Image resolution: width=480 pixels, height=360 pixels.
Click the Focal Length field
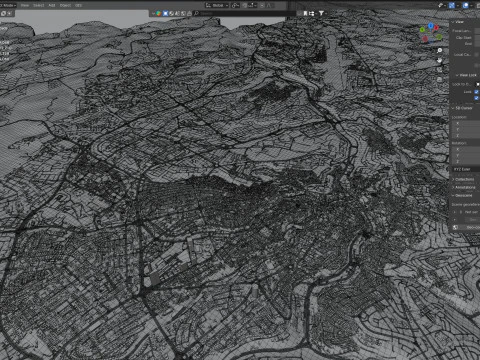tap(477, 31)
